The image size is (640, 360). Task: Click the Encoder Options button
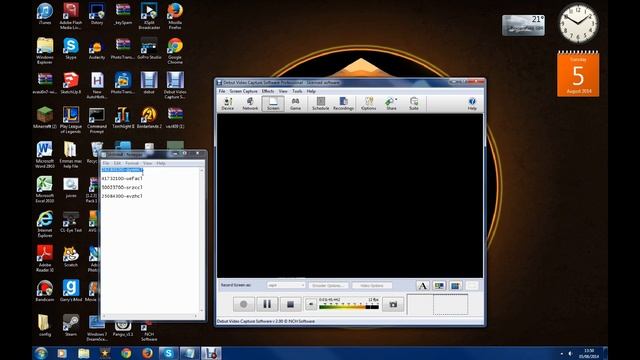329,285
